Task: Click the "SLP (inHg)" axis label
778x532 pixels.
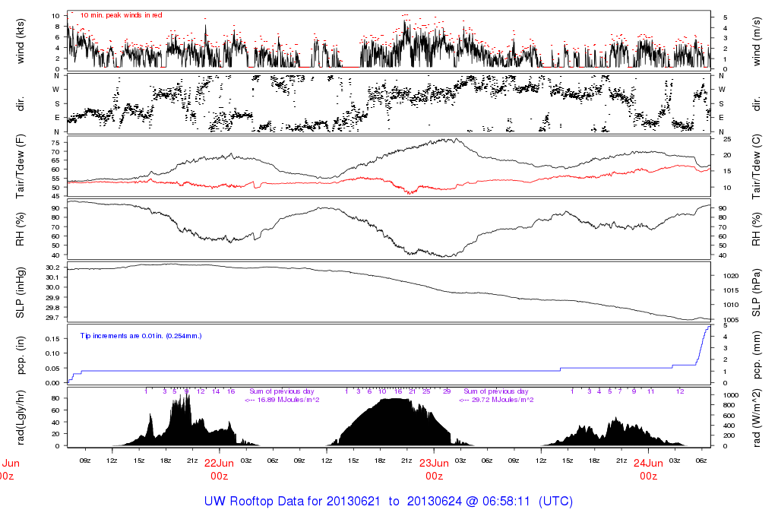Action: click(x=21, y=293)
